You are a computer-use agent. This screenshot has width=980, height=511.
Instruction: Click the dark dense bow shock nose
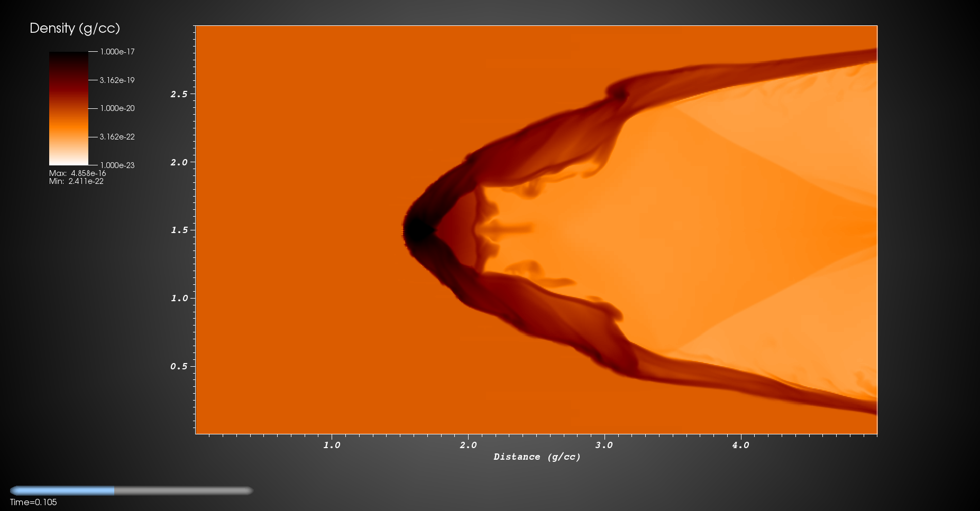[418, 230]
